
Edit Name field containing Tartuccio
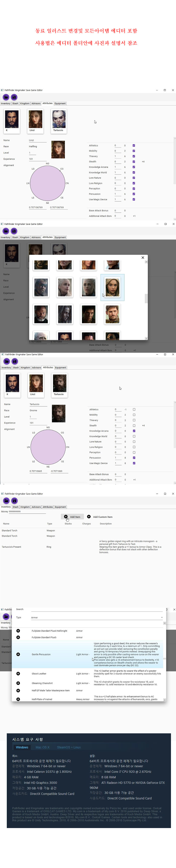(x=38, y=404)
